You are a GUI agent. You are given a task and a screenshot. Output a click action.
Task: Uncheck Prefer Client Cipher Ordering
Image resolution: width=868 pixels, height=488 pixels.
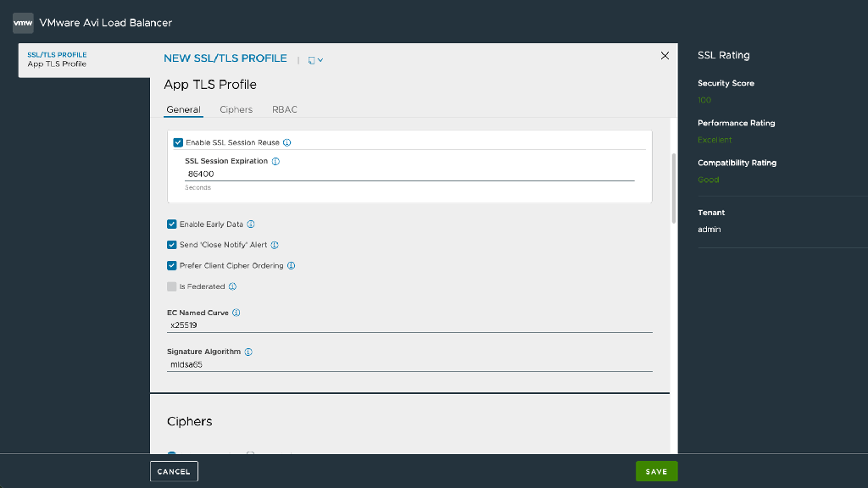172,266
